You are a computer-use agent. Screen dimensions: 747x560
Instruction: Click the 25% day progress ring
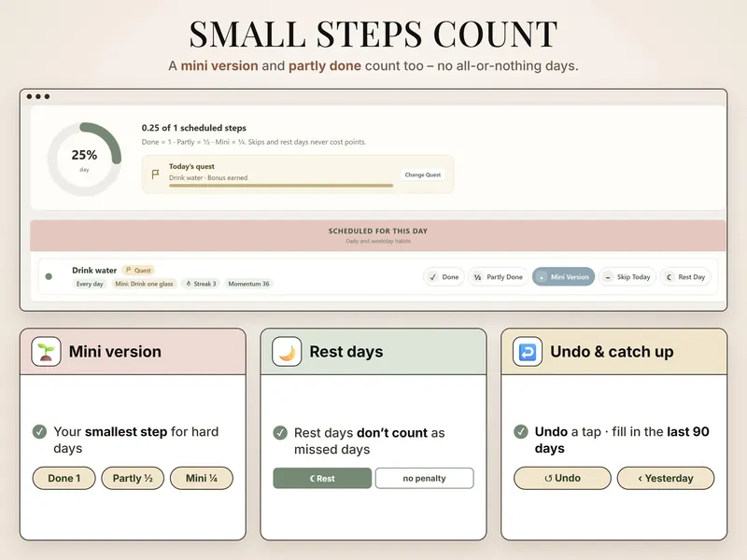click(x=84, y=159)
